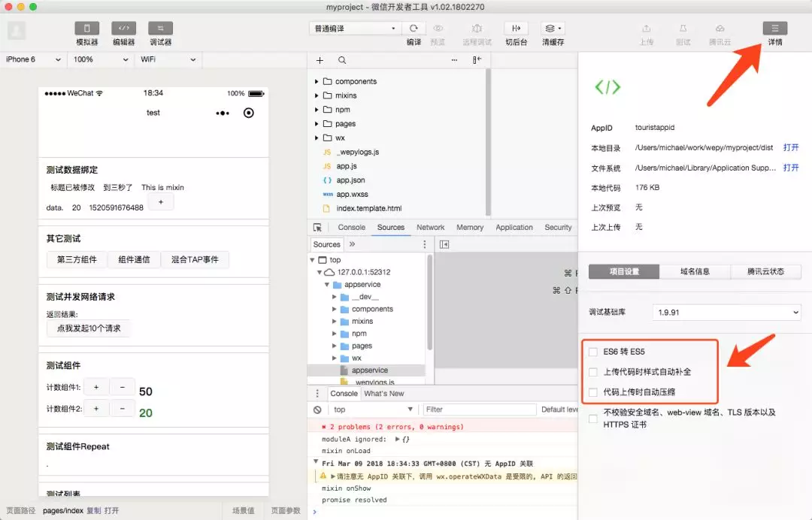Click the console Filter input field
The image size is (812, 520).
[480, 410]
